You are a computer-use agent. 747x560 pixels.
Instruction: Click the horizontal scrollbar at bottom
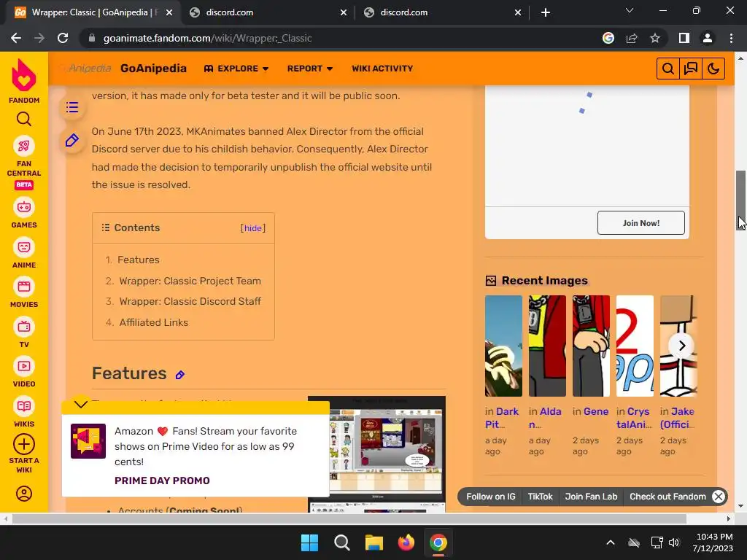pos(349,518)
